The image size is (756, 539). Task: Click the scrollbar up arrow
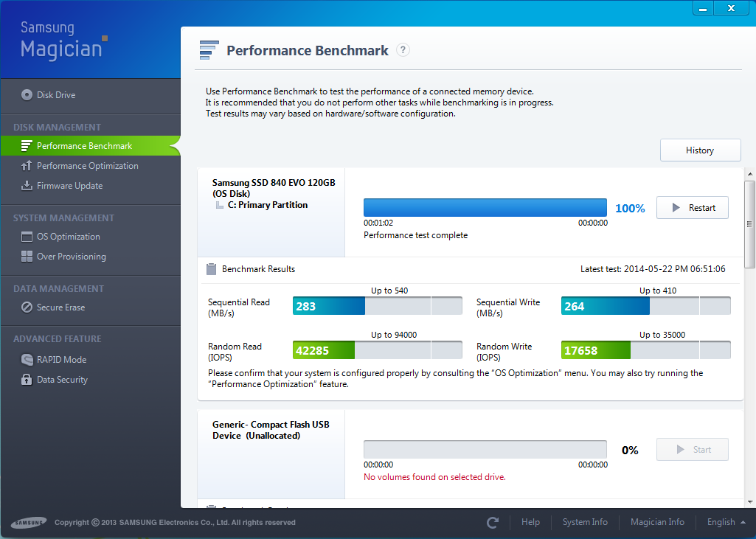pos(750,174)
